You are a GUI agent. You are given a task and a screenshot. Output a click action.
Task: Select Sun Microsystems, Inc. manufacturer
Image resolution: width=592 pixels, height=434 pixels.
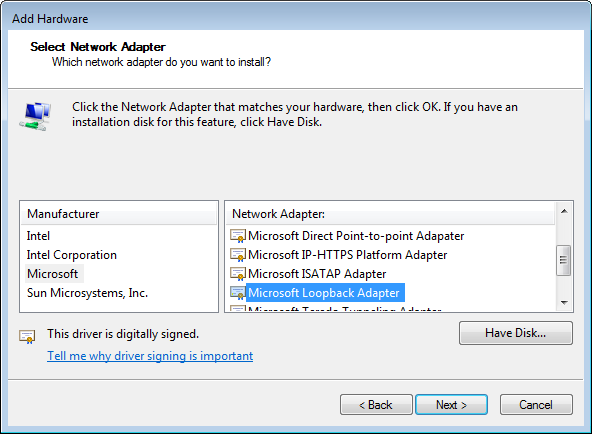click(87, 293)
